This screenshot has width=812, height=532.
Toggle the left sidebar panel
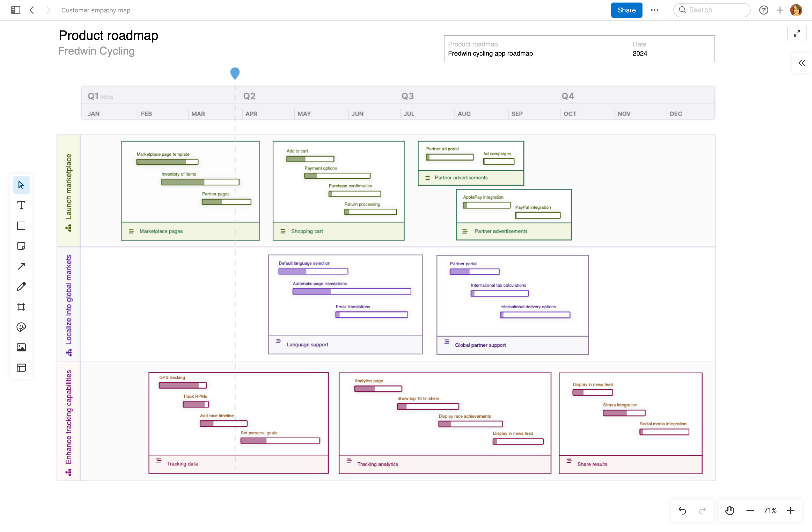tap(15, 10)
